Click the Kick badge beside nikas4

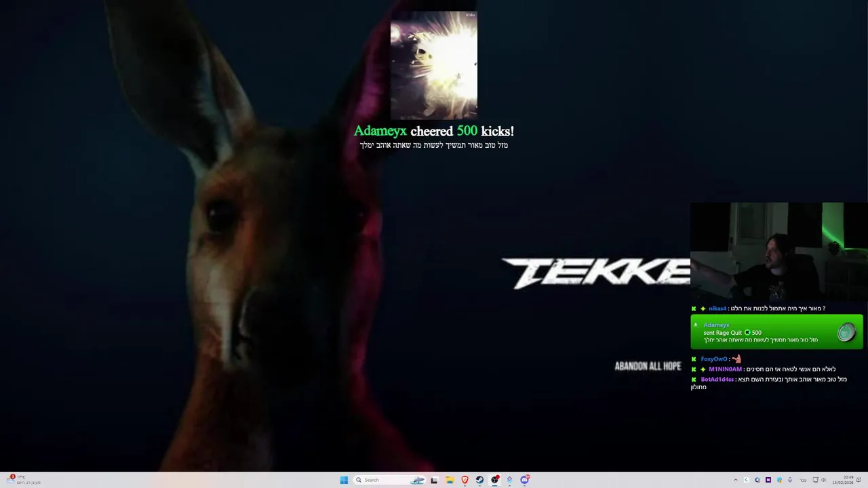(x=694, y=308)
